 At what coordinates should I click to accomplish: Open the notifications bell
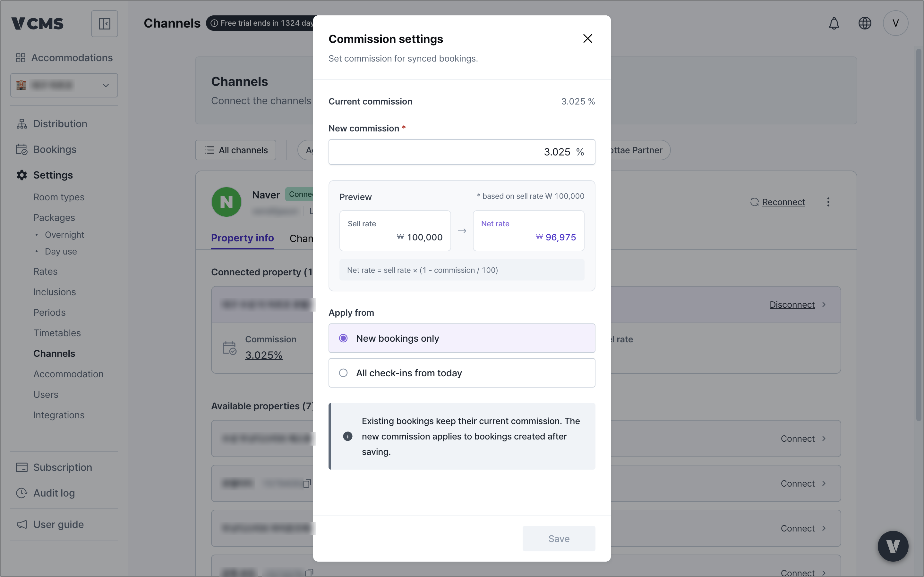point(834,23)
